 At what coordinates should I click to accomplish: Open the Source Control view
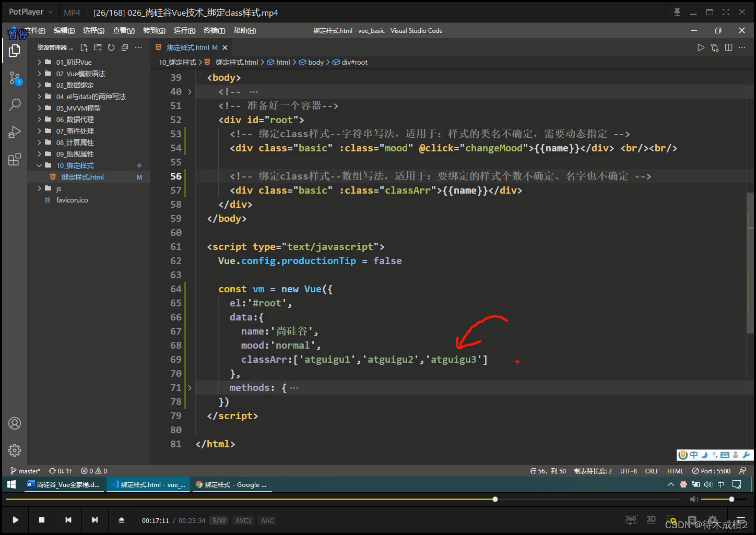click(15, 78)
